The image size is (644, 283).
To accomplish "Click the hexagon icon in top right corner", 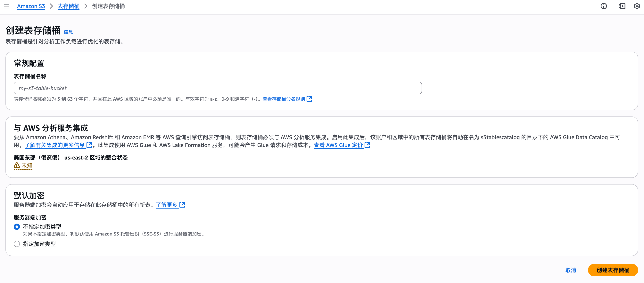I will click(x=637, y=6).
